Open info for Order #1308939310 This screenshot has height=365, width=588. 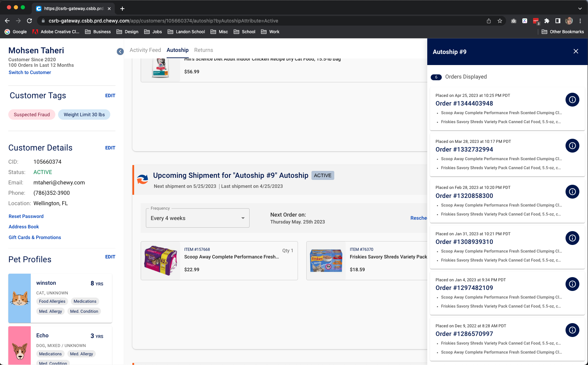(572, 238)
